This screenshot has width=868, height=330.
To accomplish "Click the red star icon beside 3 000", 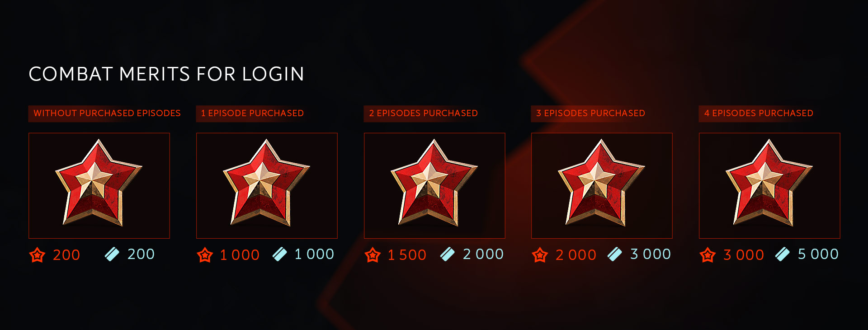I will pyautogui.click(x=708, y=255).
